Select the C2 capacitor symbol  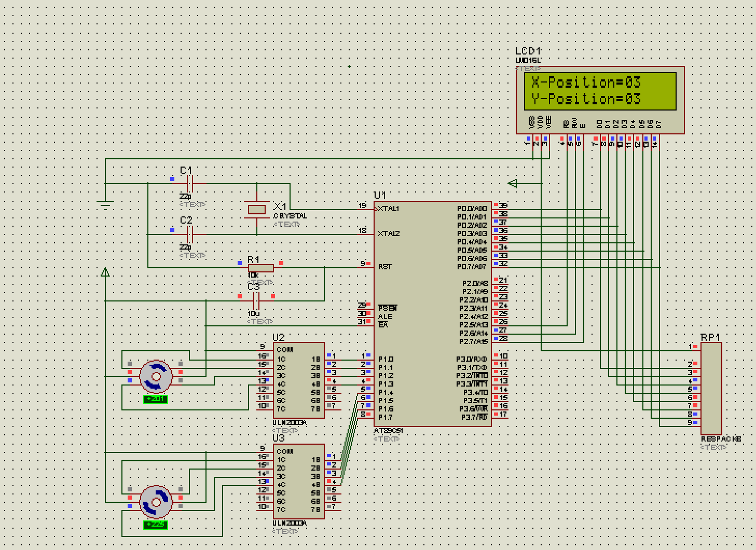tap(190, 235)
